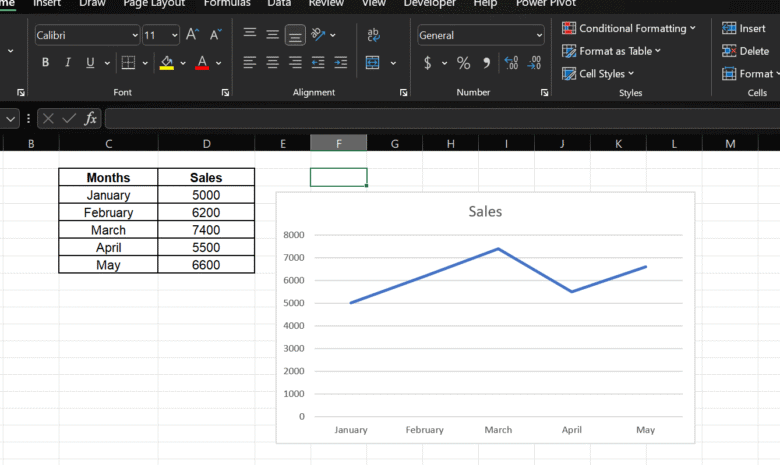Screen dimensions: 780x465
Task: Open Number format dialog launcher
Action: (545, 93)
